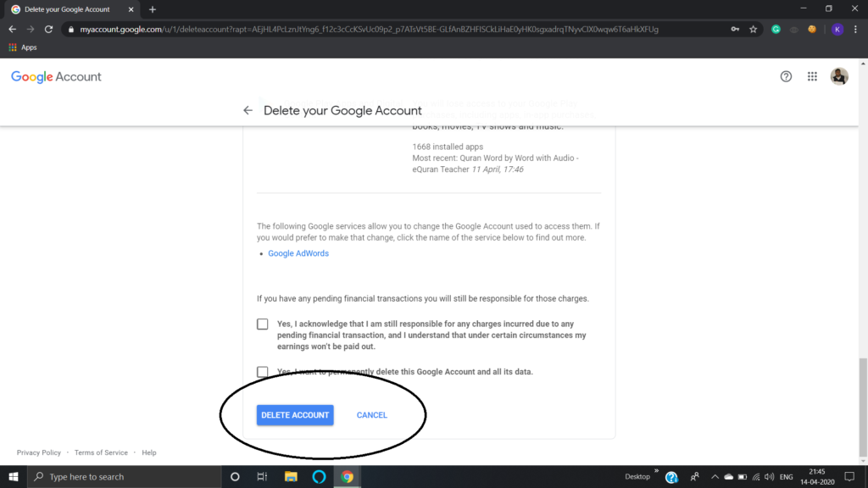Open the battery status tray icon
868x488 pixels.
743,476
